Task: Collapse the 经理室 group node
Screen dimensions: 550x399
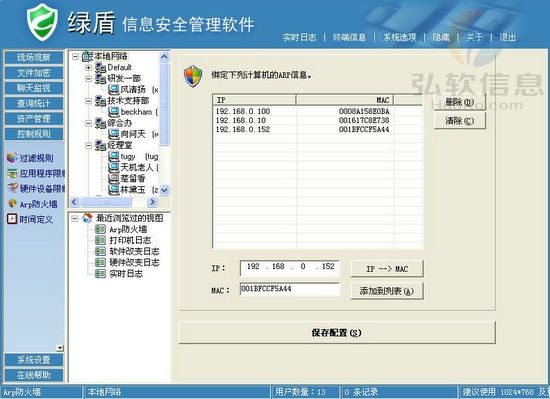Action: 88,145
